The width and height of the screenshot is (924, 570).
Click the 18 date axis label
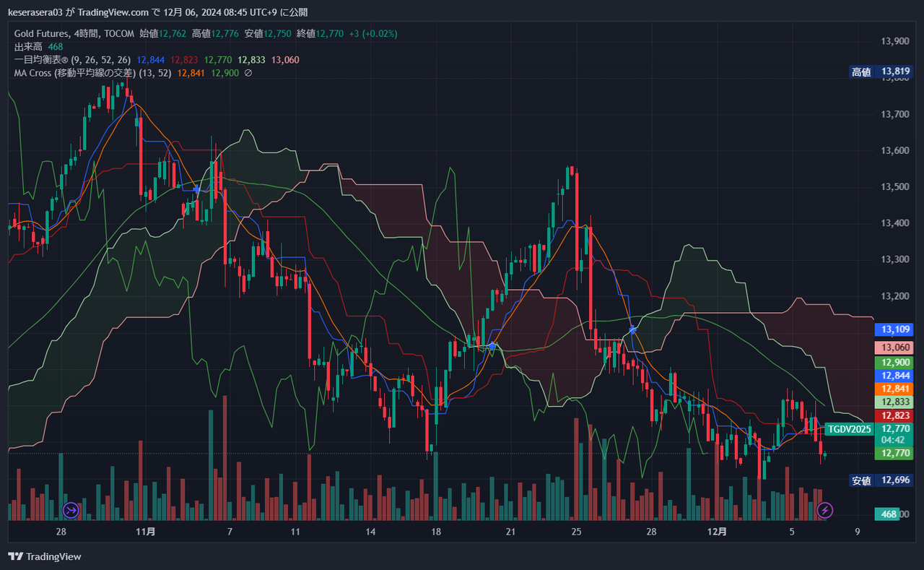[x=436, y=532]
